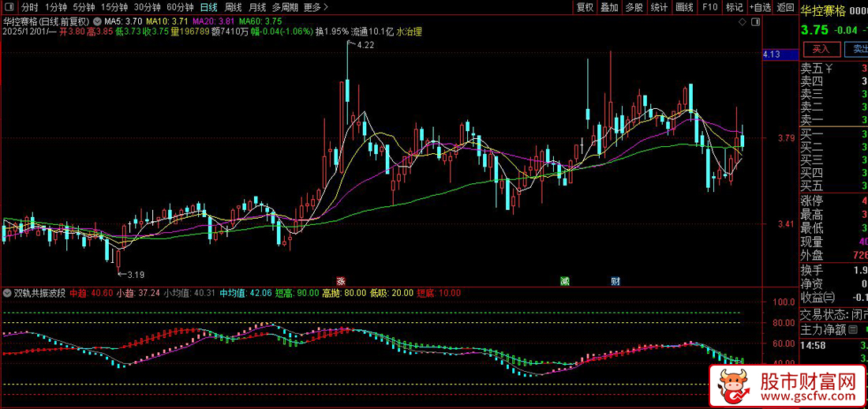Click the 买一 order book row
Viewport: 868px width, 409px height.
pos(834,135)
